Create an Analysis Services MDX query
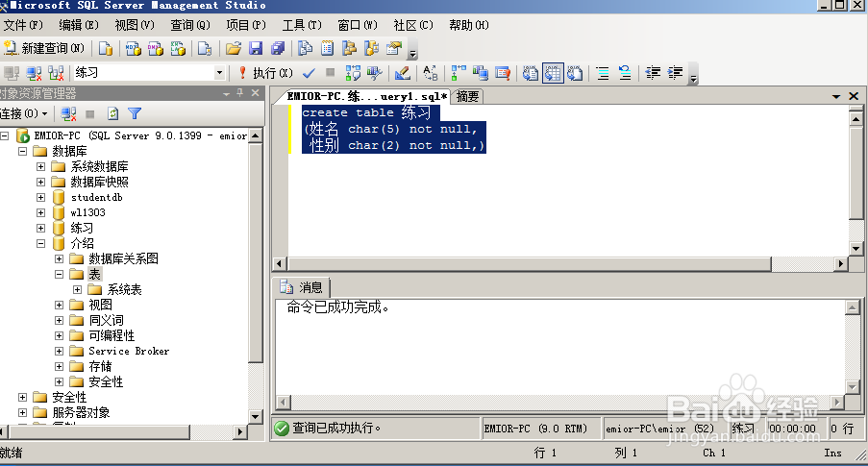 click(x=134, y=49)
